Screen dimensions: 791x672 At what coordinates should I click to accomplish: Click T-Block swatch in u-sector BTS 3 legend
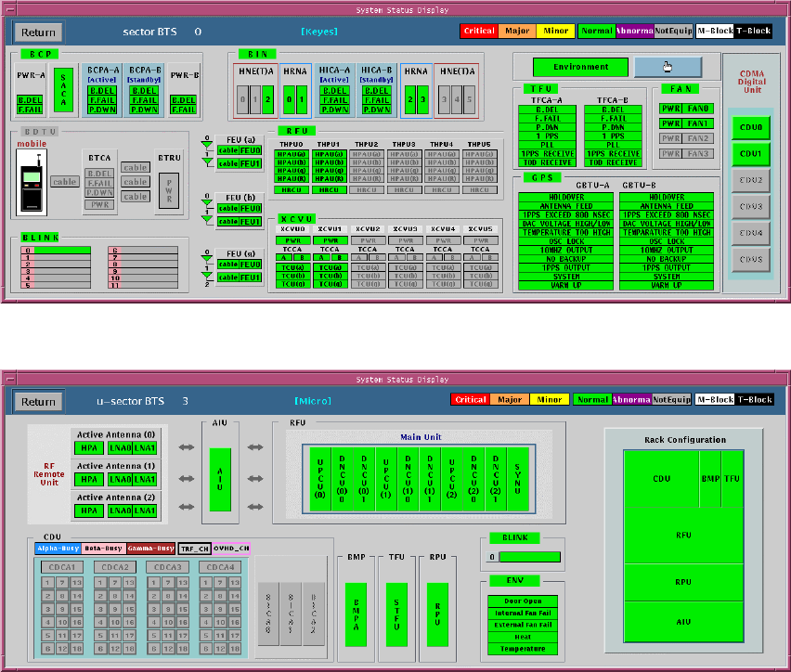[x=754, y=399]
